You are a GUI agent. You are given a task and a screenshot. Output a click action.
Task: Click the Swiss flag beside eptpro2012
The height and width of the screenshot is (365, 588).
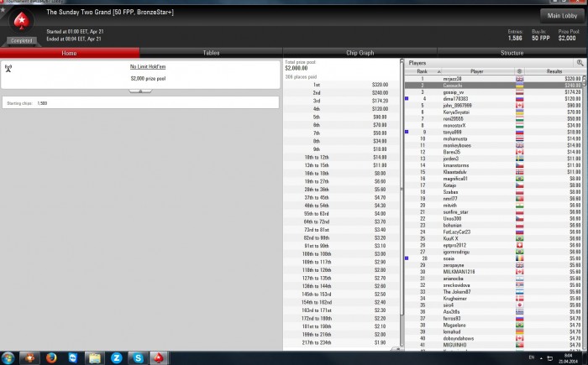click(519, 245)
